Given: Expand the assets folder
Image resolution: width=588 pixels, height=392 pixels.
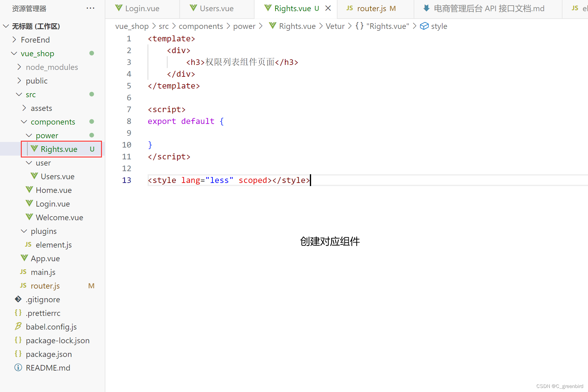Looking at the screenshot, I should 24,108.
